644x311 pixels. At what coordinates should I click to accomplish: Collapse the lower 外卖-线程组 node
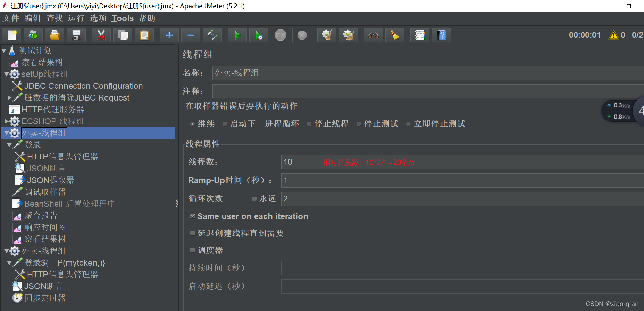pyautogui.click(x=6, y=251)
